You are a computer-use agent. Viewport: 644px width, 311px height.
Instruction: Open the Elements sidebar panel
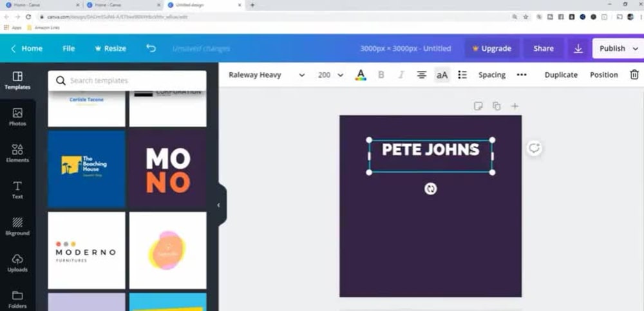click(x=17, y=154)
